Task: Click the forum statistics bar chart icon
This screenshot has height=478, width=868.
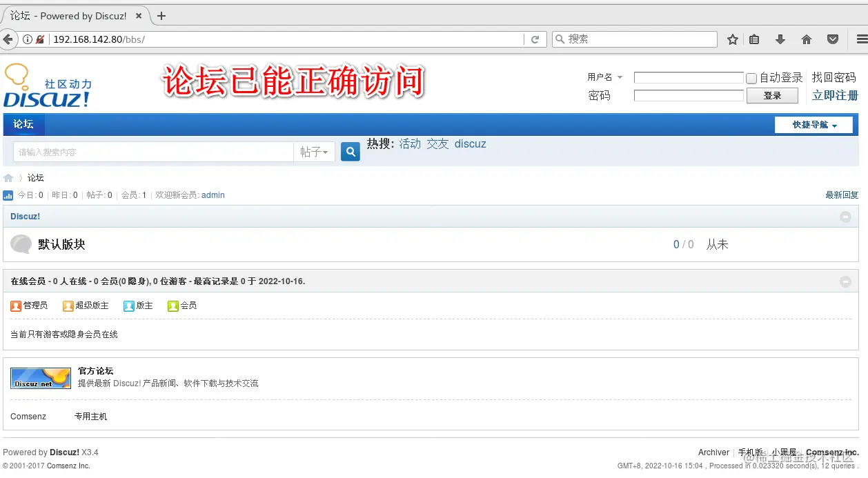Action: pos(8,195)
